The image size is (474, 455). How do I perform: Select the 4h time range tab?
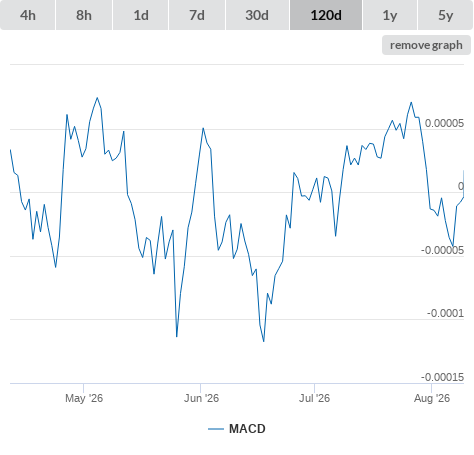tap(28, 15)
